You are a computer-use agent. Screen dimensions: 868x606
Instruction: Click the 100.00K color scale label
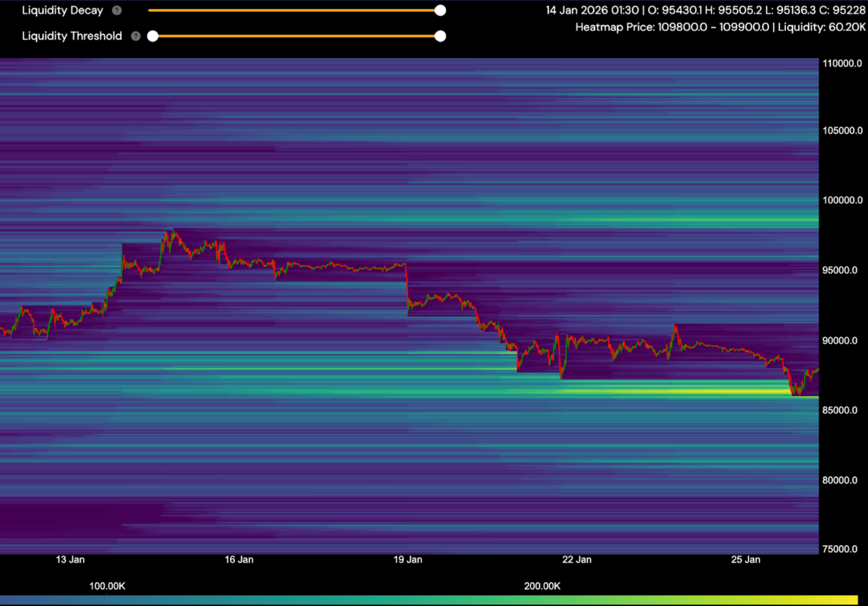[107, 586]
